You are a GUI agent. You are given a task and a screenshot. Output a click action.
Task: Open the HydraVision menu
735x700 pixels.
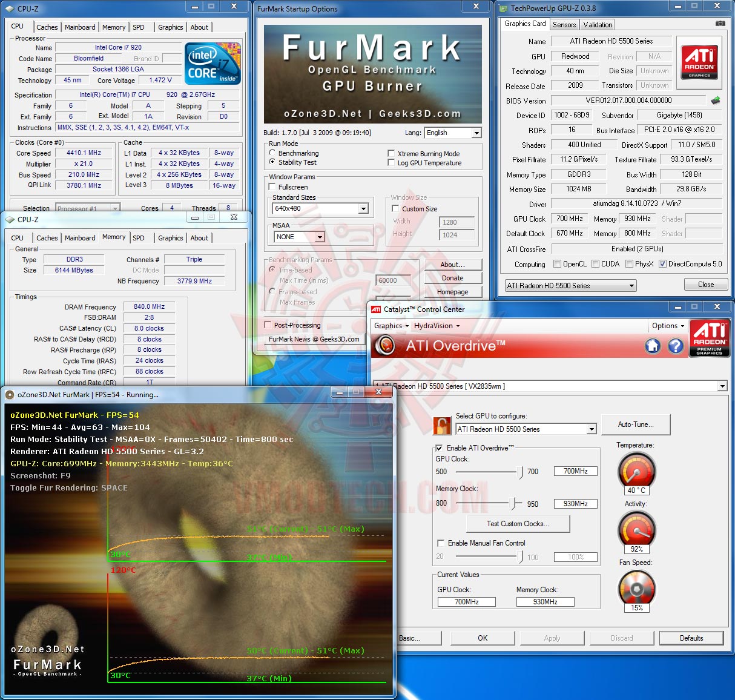[437, 326]
